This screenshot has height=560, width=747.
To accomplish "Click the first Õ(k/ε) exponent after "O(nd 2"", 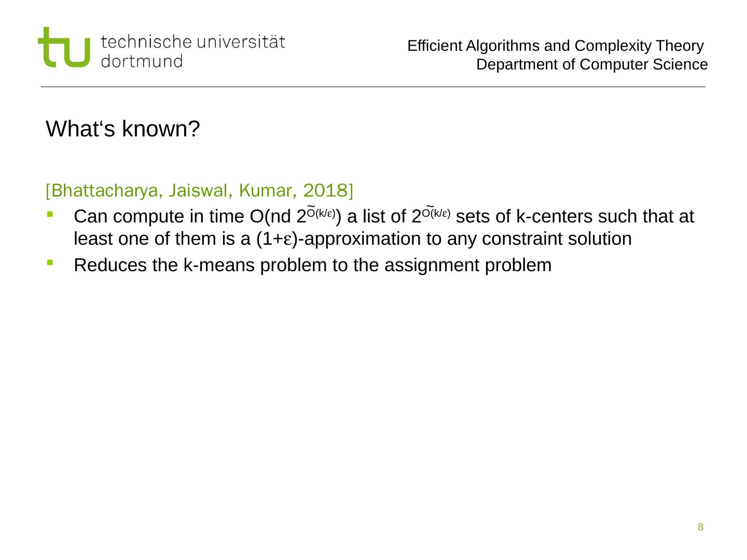I will pyautogui.click(x=321, y=213).
